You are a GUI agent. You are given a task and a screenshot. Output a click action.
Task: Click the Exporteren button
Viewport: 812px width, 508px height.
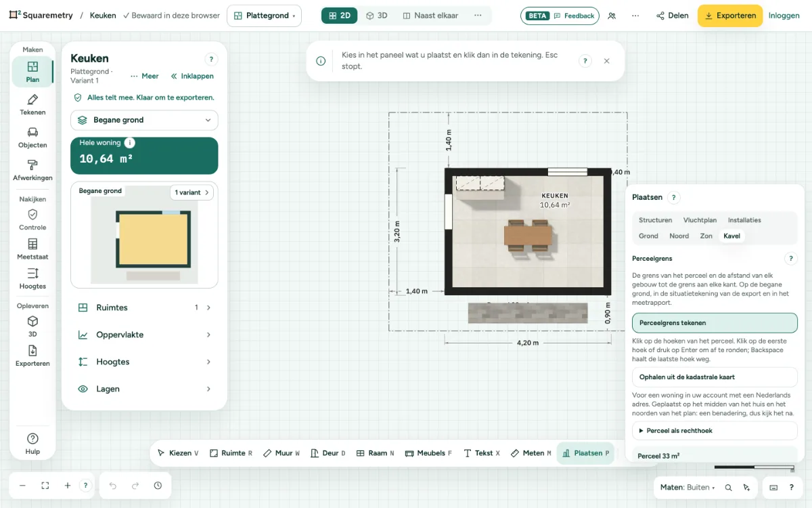coord(730,16)
